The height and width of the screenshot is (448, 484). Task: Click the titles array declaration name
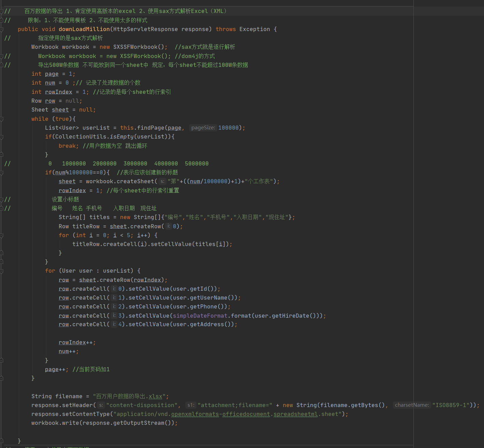pos(100,217)
